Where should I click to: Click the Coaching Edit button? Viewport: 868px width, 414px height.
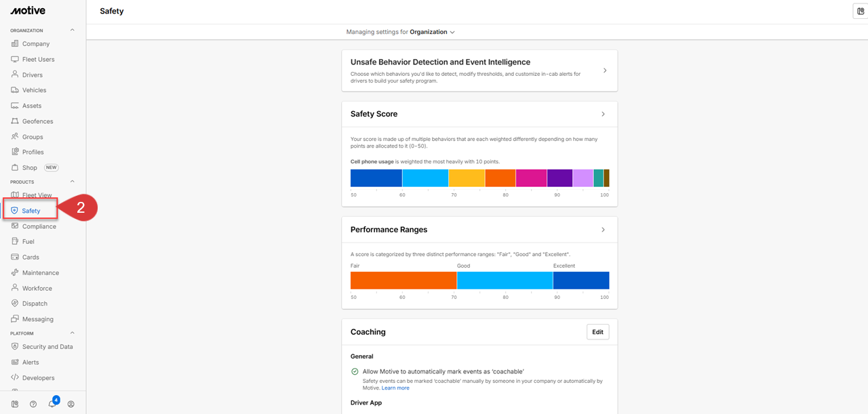tap(597, 332)
